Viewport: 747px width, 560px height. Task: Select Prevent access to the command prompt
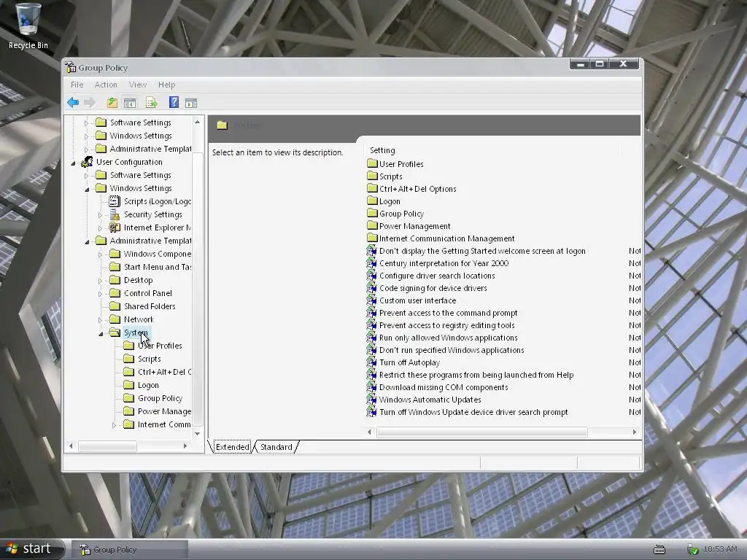click(449, 313)
